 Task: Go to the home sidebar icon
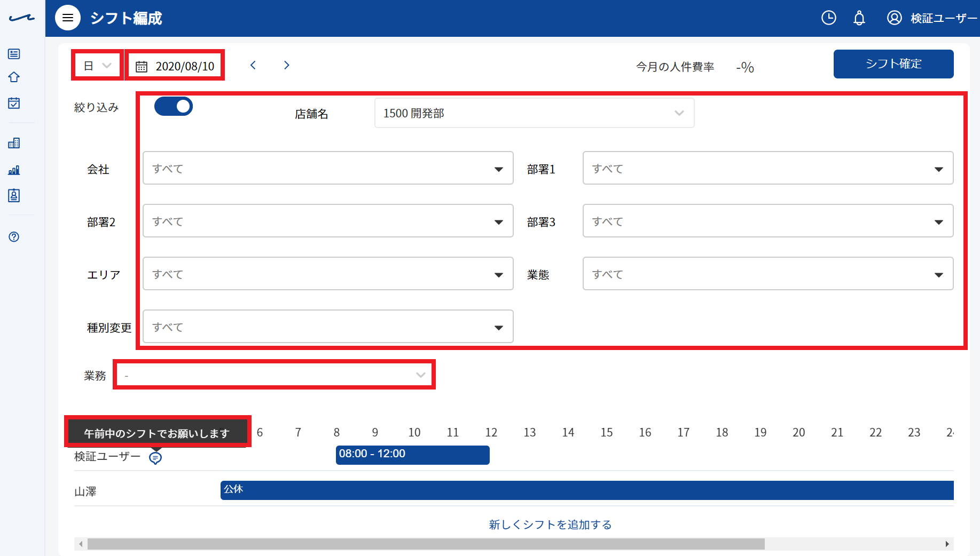coord(14,77)
